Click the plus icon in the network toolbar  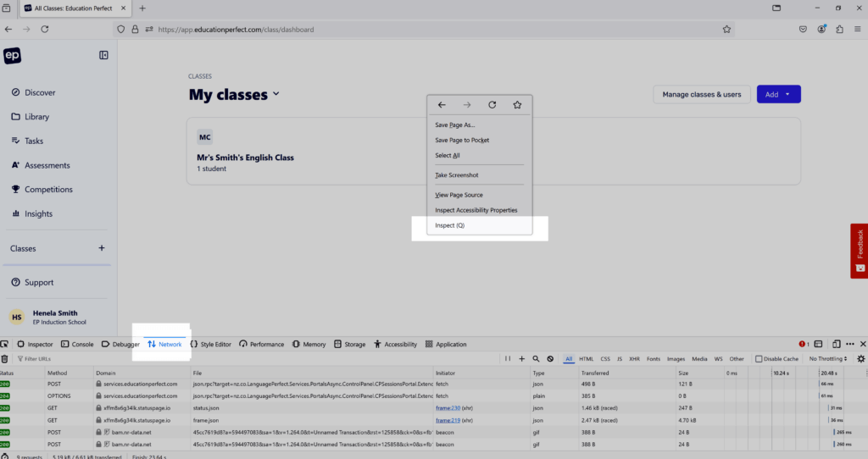[x=521, y=359]
